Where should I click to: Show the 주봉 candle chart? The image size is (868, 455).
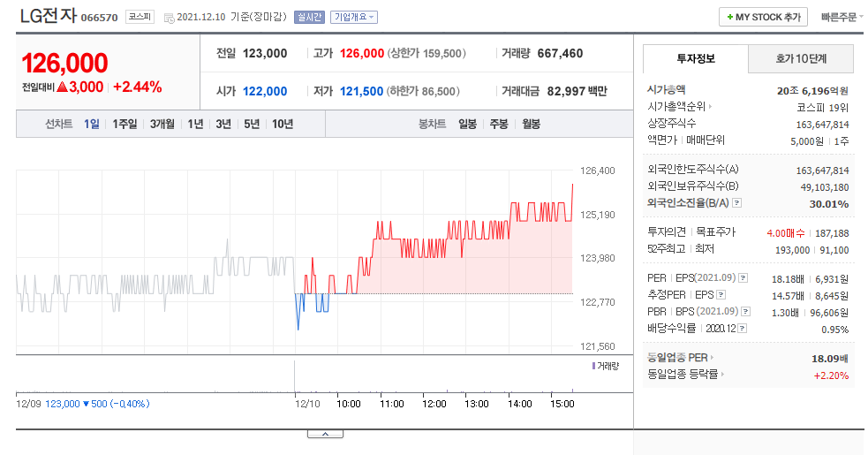(499, 124)
